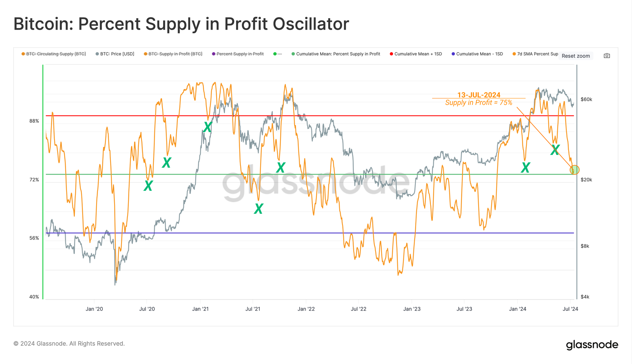
Task: Click the green X marker near Jan '24
Action: coord(525,167)
